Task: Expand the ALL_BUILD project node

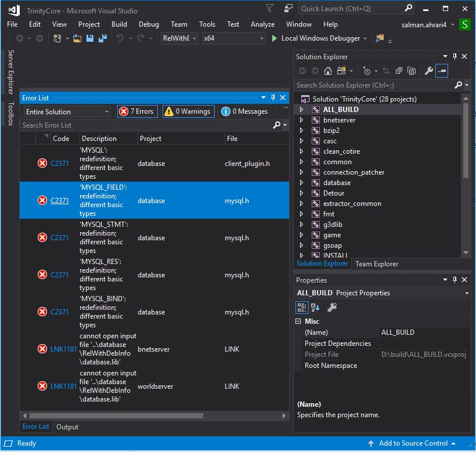Action: 301,110
